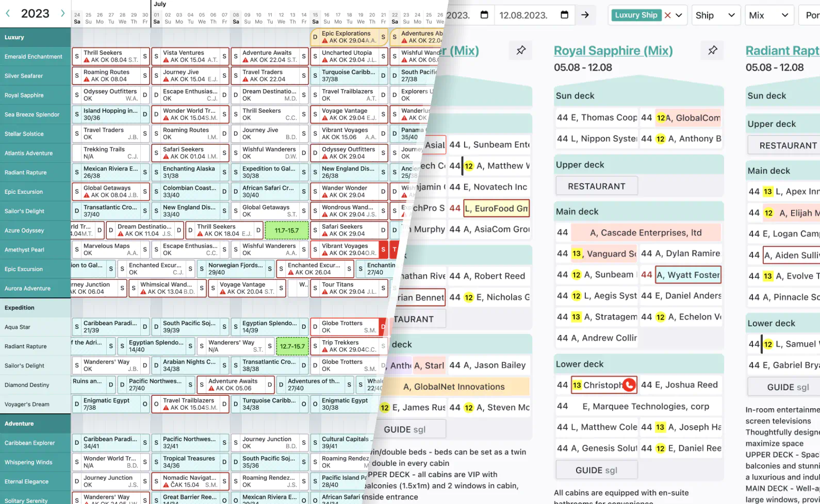Open calendar picker beside 12.08.2023 date
The height and width of the screenshot is (504, 820).
coord(564,15)
